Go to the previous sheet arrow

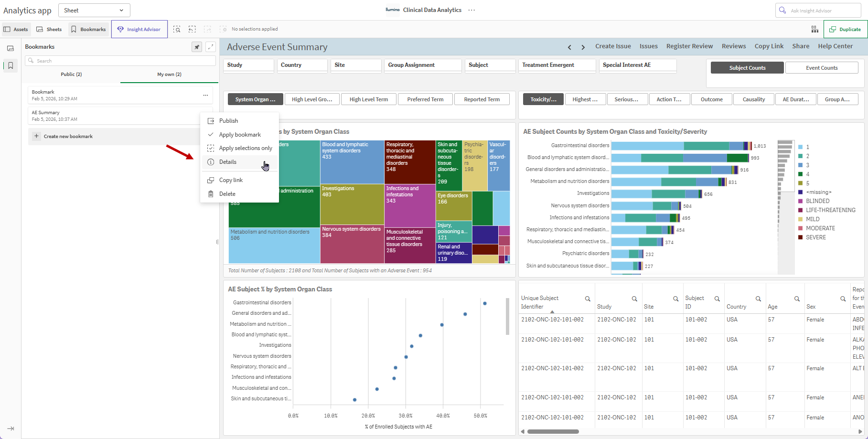pos(569,47)
